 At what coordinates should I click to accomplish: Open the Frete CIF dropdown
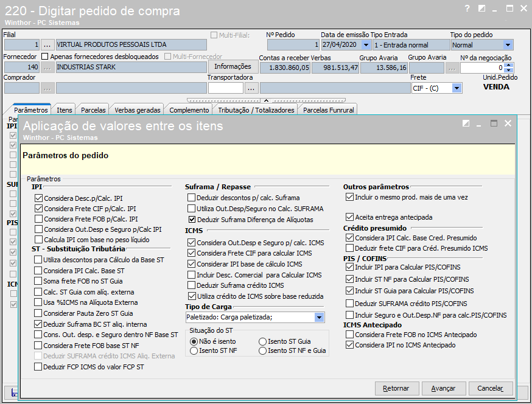457,88
